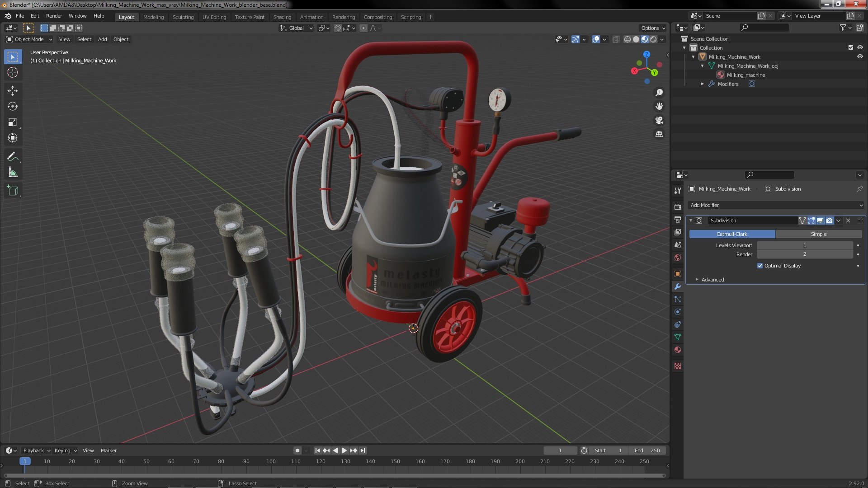Viewport: 868px width, 488px height.
Task: Open the Render menu
Action: coord(54,16)
